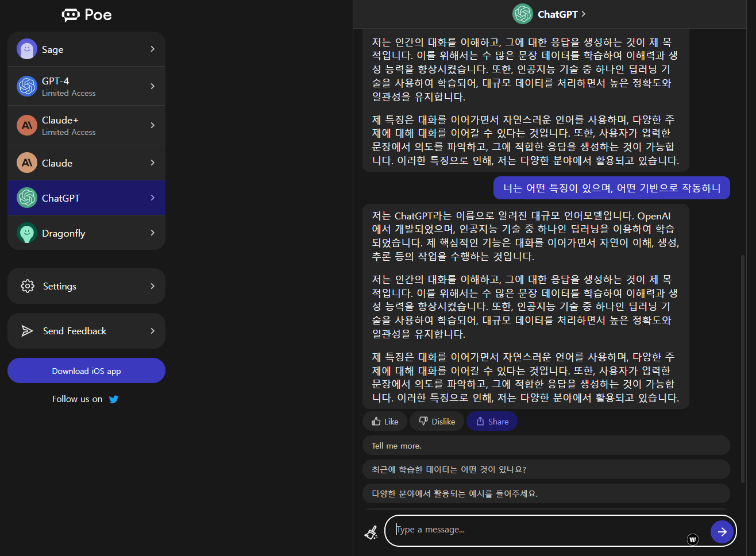The height and width of the screenshot is (556, 756).
Task: Click the chevron beside Claude
Action: click(152, 163)
